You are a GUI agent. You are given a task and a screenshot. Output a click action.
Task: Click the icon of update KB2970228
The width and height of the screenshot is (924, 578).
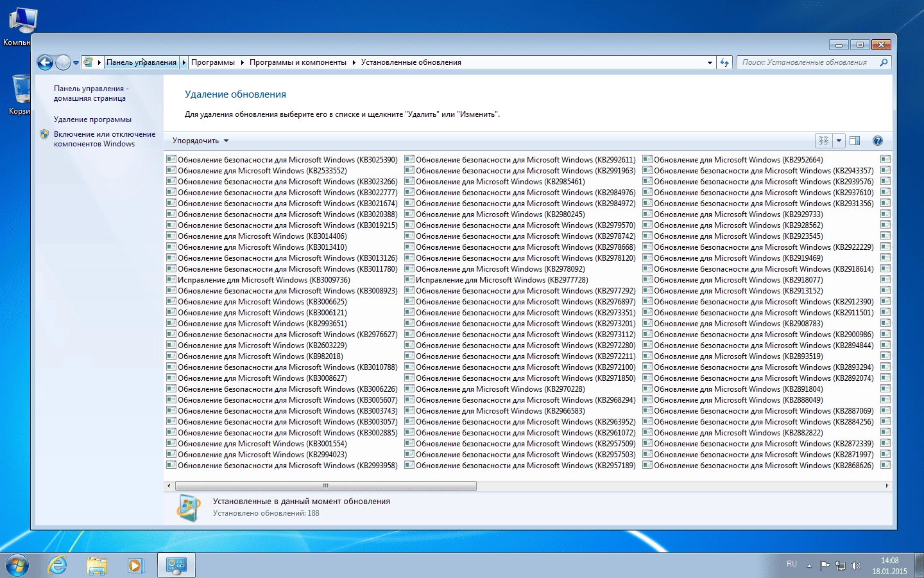(x=409, y=389)
